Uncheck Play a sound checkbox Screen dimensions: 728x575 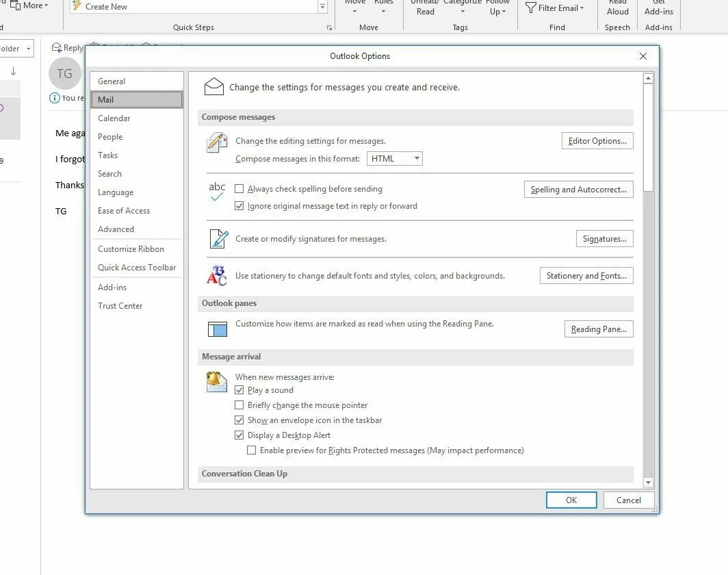pyautogui.click(x=239, y=390)
